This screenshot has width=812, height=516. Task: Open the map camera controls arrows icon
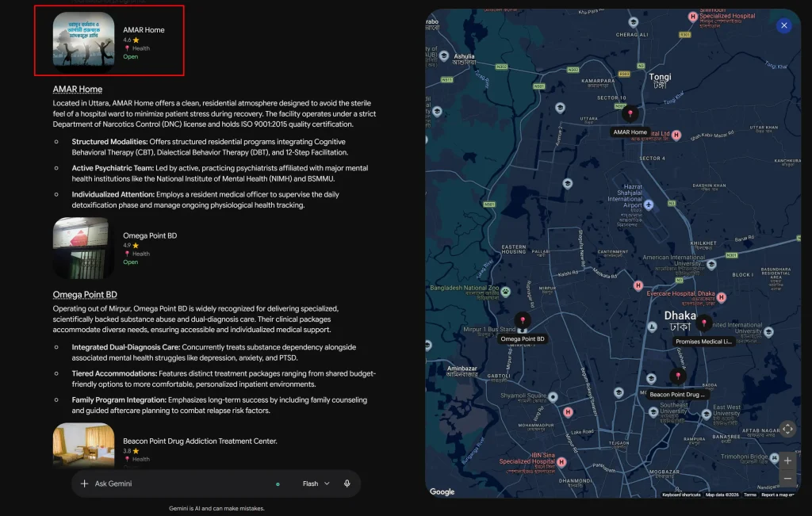[x=787, y=429]
